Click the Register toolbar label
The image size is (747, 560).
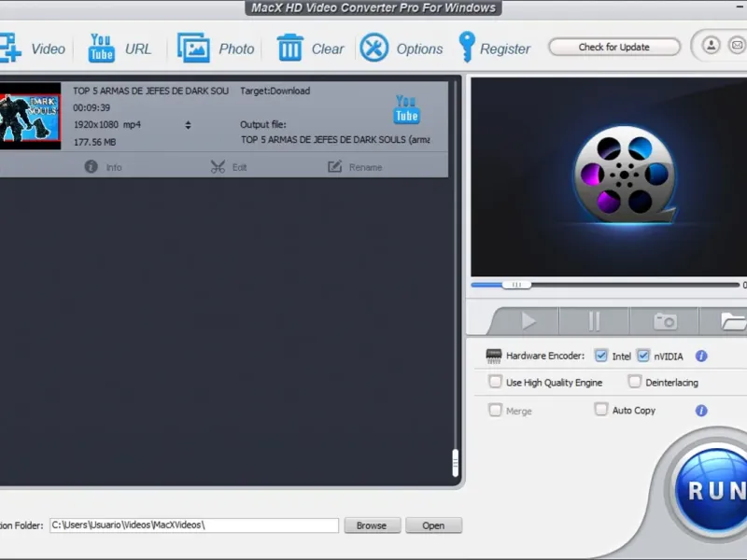click(505, 49)
